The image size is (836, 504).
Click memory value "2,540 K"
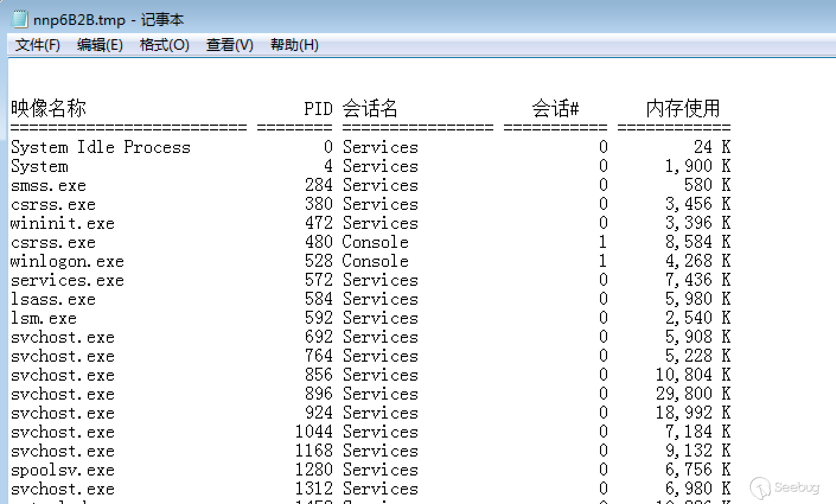click(x=698, y=318)
